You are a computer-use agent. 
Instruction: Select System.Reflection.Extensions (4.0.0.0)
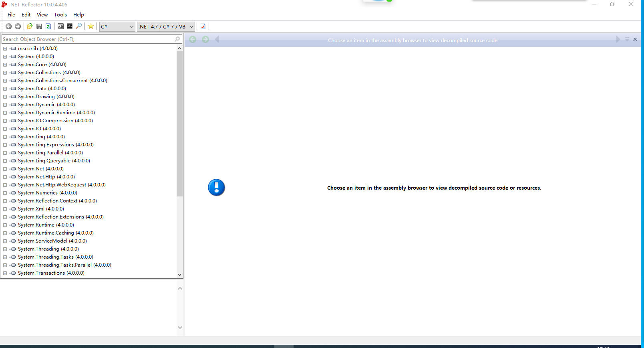pyautogui.click(x=61, y=217)
